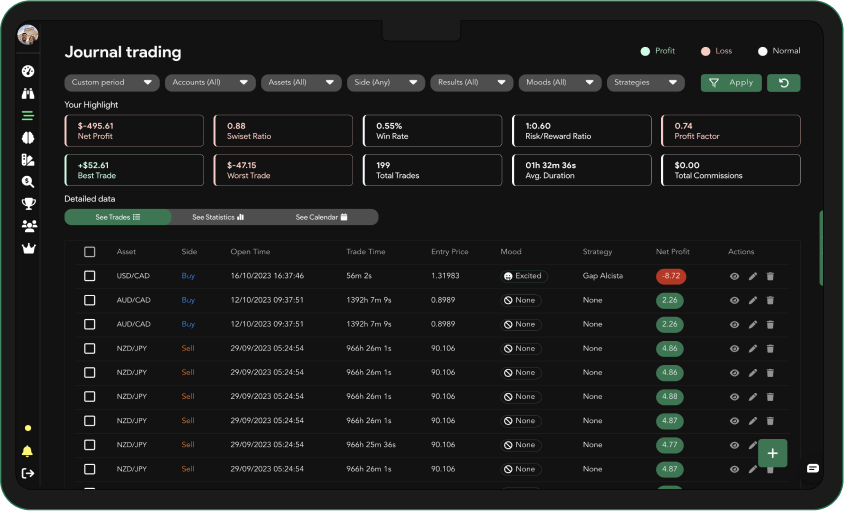Open the brain icon in sidebar
844x511 pixels.
click(x=28, y=137)
